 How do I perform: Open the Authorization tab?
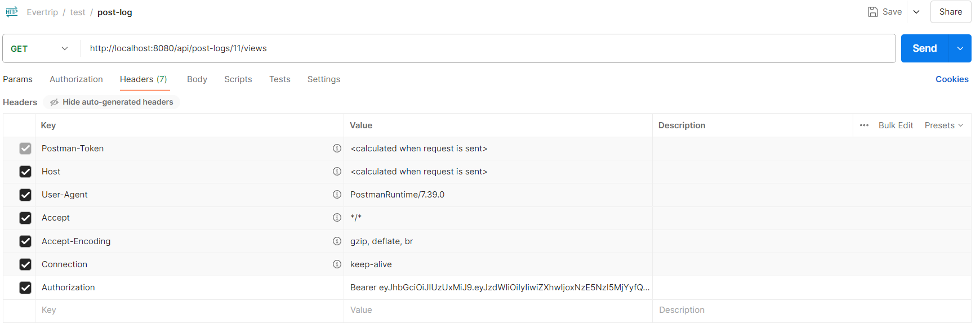76,79
